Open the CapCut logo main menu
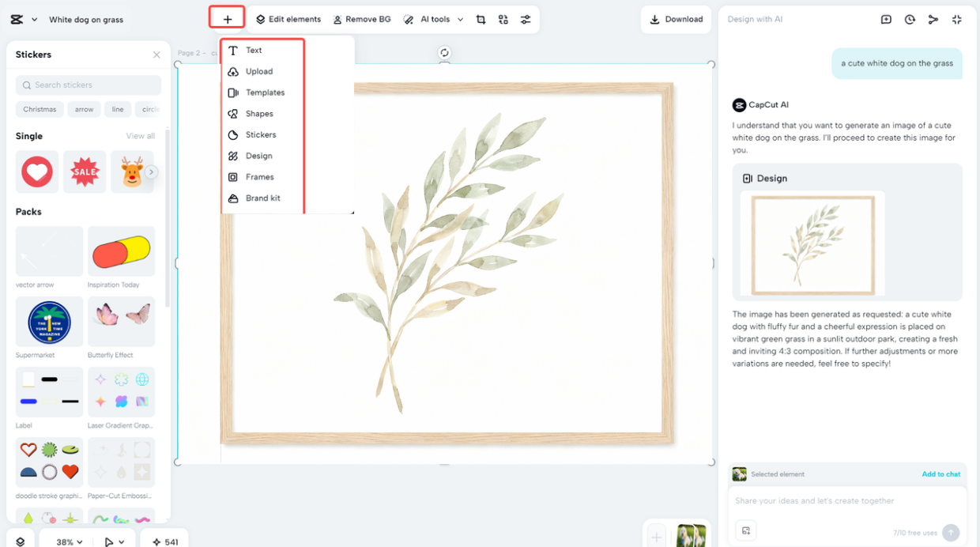This screenshot has width=980, height=547. point(23,20)
